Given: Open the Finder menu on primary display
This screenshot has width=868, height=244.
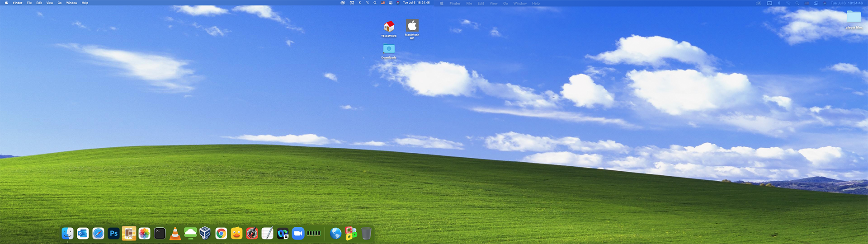Looking at the screenshot, I should click(x=18, y=3).
